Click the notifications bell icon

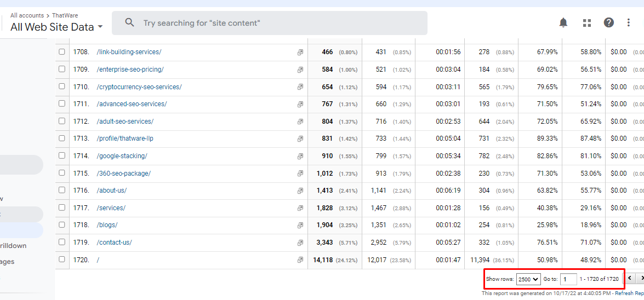point(563,22)
